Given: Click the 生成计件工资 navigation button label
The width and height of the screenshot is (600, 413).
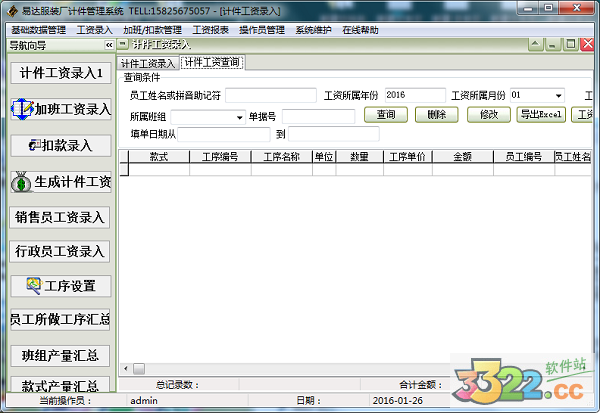Looking at the screenshot, I should tap(73, 182).
